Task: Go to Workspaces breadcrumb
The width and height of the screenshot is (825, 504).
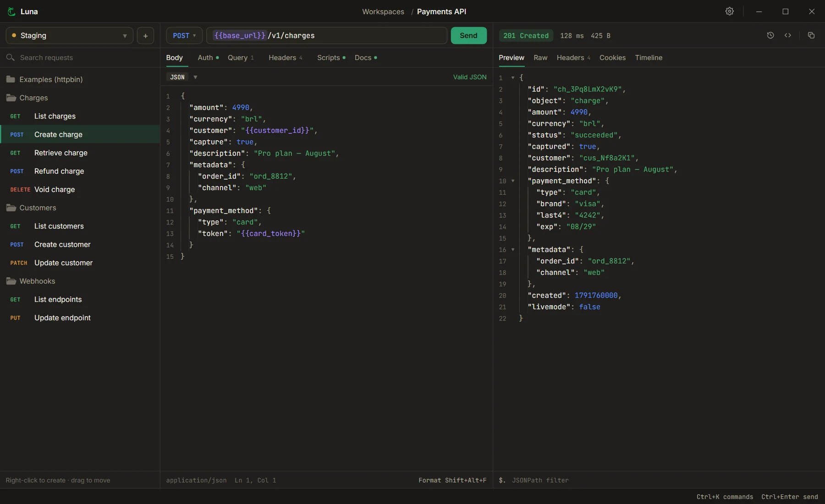Action: (383, 11)
